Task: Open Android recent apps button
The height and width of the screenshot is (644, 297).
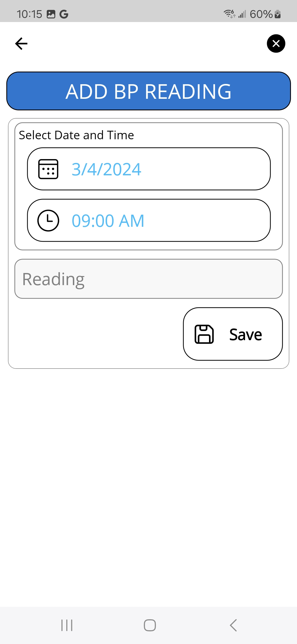Action: (x=67, y=625)
